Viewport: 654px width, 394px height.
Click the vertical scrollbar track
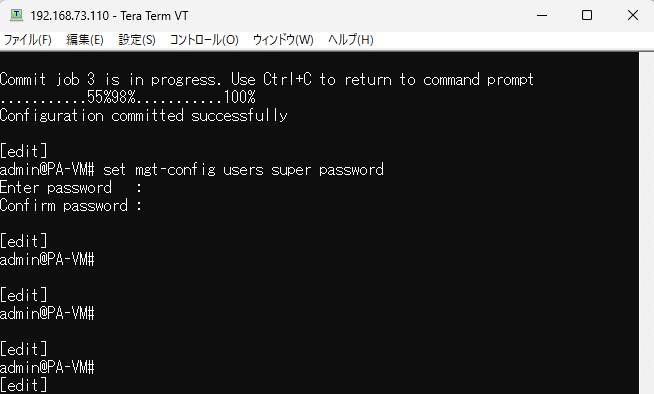(646, 223)
